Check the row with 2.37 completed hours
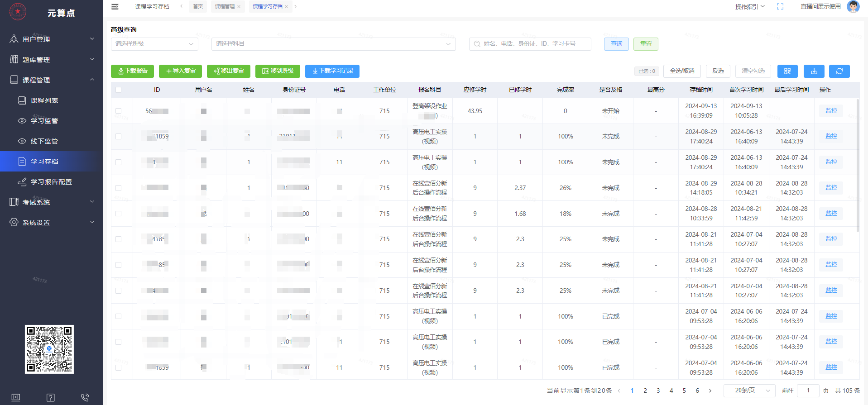Image resolution: width=868 pixels, height=405 pixels. coord(119,188)
